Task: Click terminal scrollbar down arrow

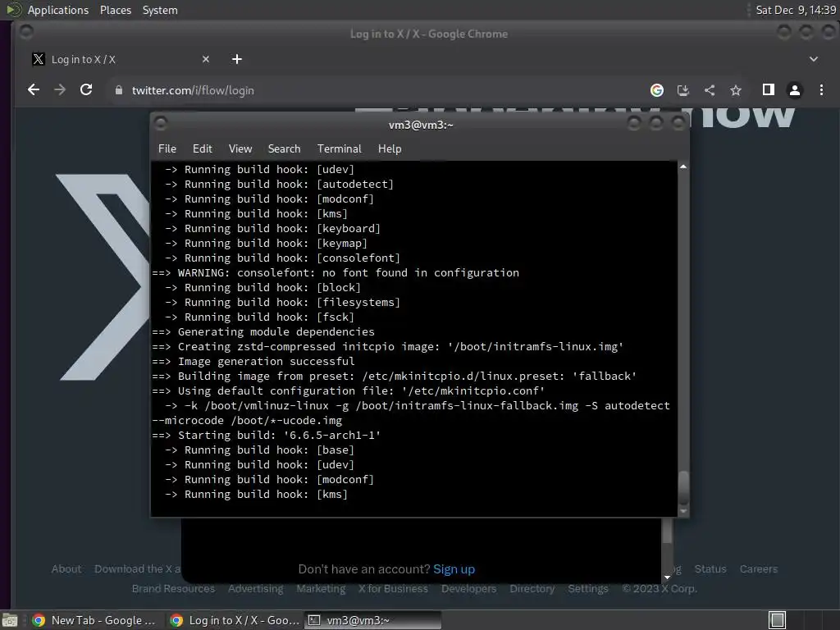Action: [683, 511]
